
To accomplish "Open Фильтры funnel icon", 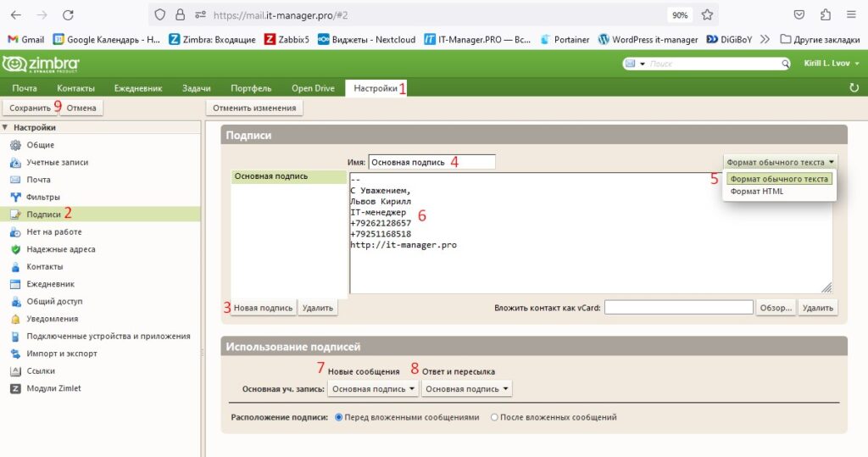I will coord(15,197).
